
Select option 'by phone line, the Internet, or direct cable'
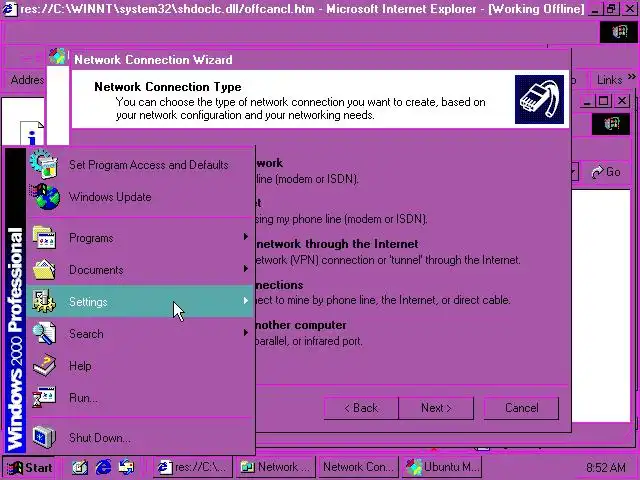pos(382,300)
